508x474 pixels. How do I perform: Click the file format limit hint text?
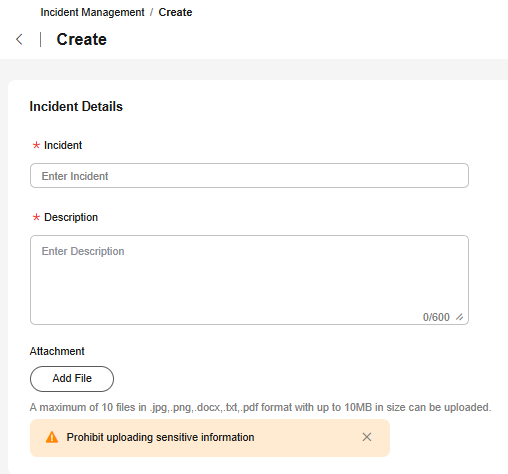coord(260,407)
